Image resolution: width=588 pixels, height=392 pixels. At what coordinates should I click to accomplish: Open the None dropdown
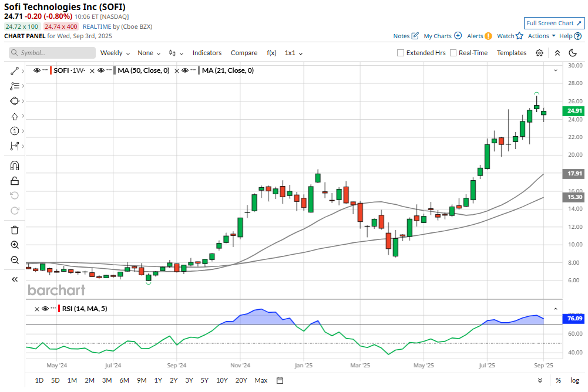pyautogui.click(x=149, y=53)
